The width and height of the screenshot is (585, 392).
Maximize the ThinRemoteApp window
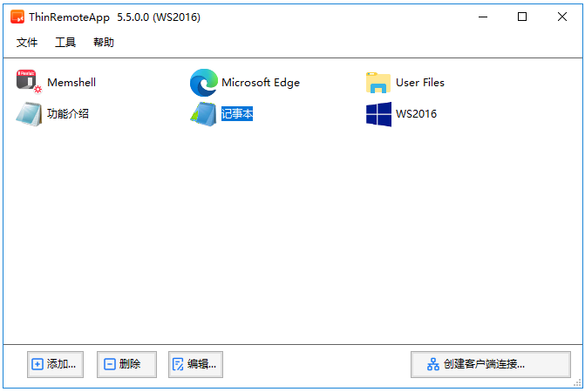coord(522,17)
